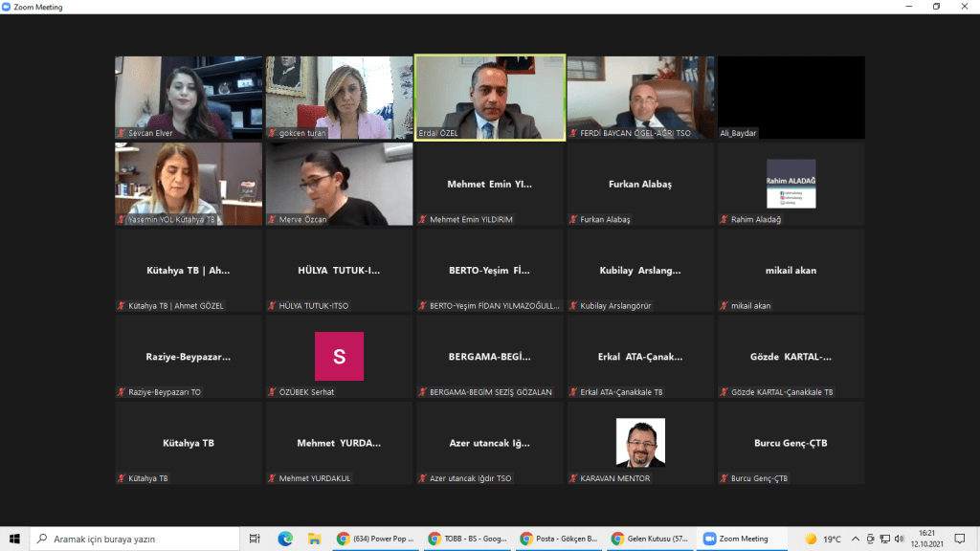
Task: Launch Microsoft Edge from the taskbar
Action: (x=284, y=539)
